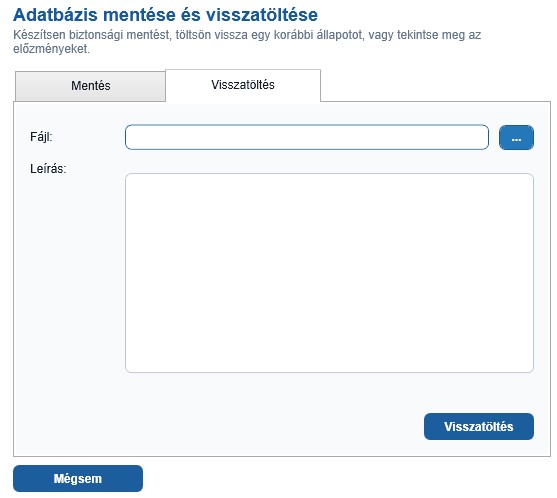Click the Fájl path input field
The height and width of the screenshot is (498, 557).
tap(307, 137)
